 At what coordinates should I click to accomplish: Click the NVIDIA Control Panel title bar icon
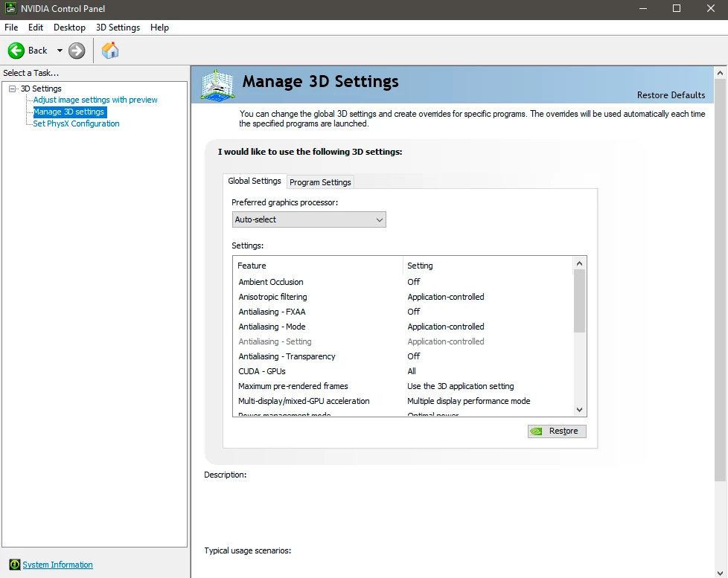(x=10, y=8)
